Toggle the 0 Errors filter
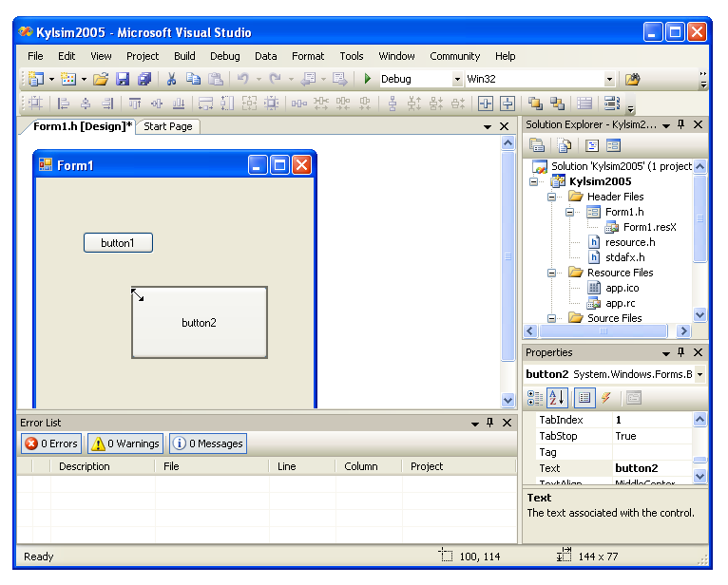 [x=51, y=443]
